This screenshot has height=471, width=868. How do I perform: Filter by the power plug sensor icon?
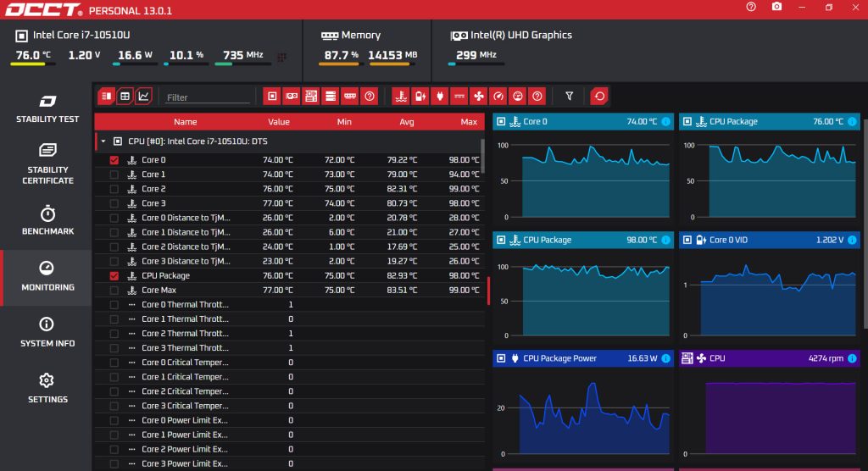[440, 97]
